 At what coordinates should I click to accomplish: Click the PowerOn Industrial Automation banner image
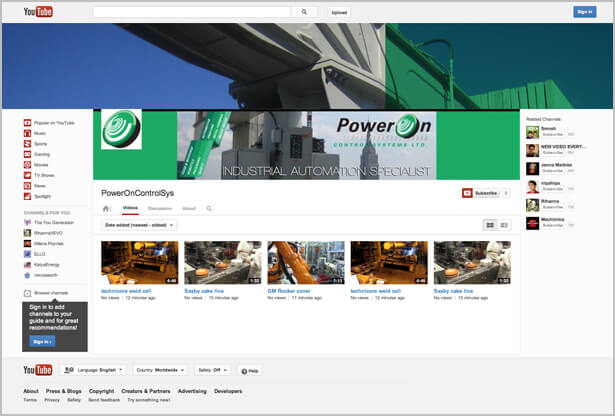click(306, 145)
